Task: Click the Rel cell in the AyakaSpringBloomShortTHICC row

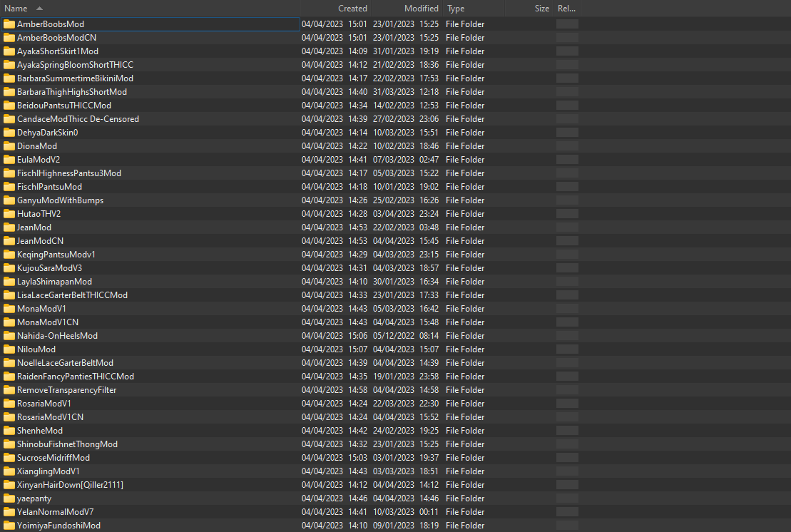Action: 567,65
